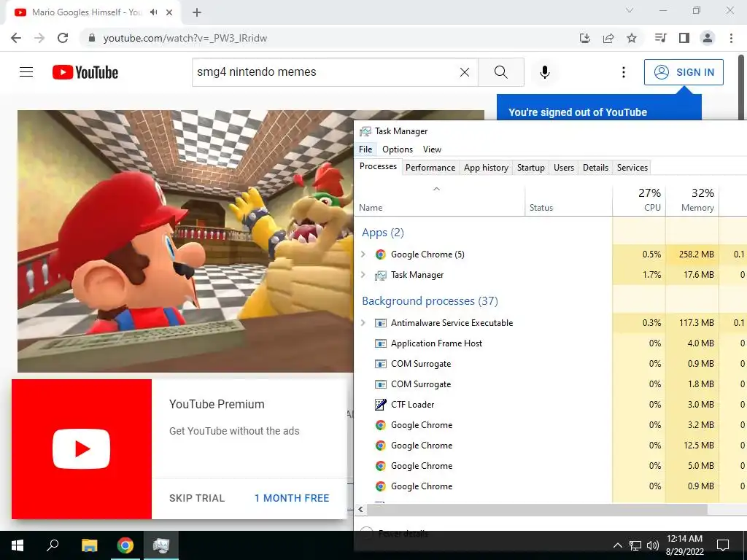This screenshot has height=560, width=747.
Task: Mute tab audio speaker icon
Action: [153, 12]
